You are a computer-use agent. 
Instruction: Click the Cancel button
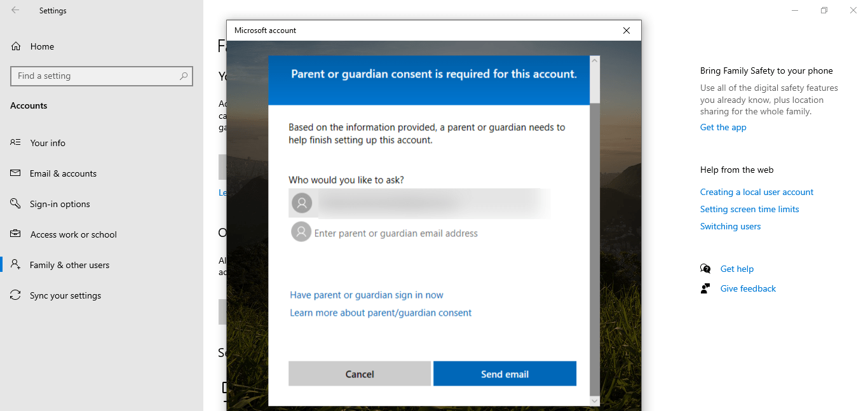coord(360,374)
